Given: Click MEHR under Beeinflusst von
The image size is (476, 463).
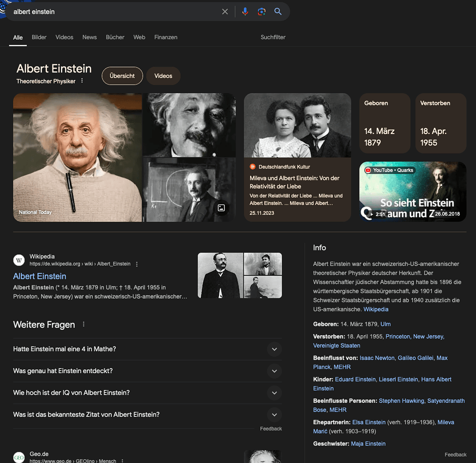Looking at the screenshot, I should (x=342, y=367).
